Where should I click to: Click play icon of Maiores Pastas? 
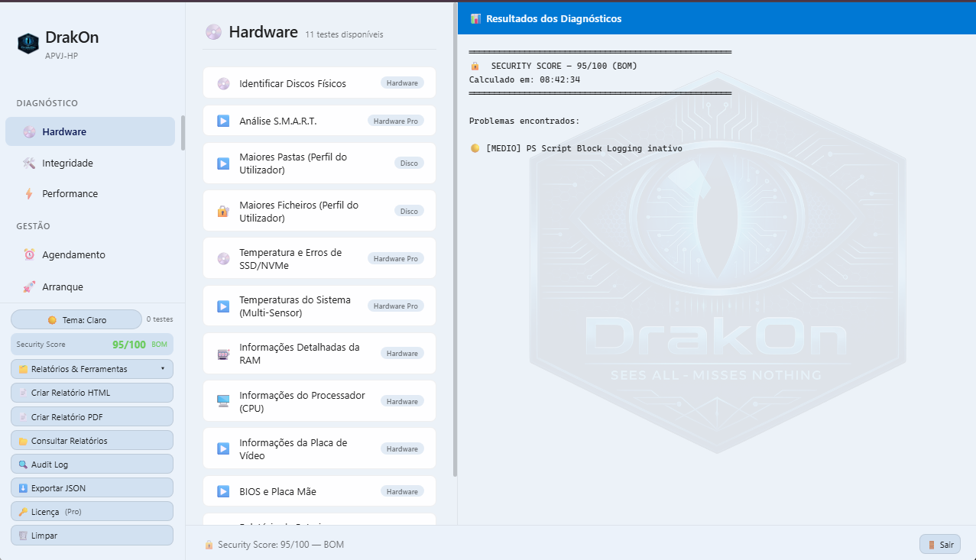point(223,163)
